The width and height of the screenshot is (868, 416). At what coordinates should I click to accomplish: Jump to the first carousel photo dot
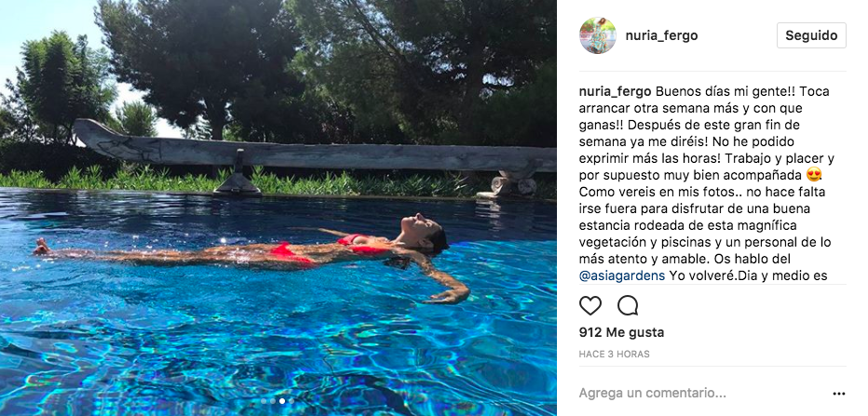tap(264, 401)
